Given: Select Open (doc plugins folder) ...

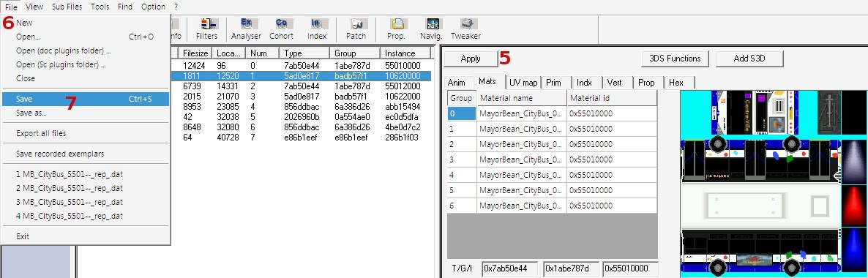Looking at the screenshot, I should pos(86,51).
